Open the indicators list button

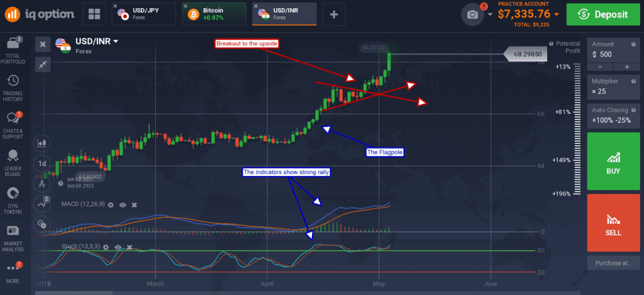[x=42, y=203]
